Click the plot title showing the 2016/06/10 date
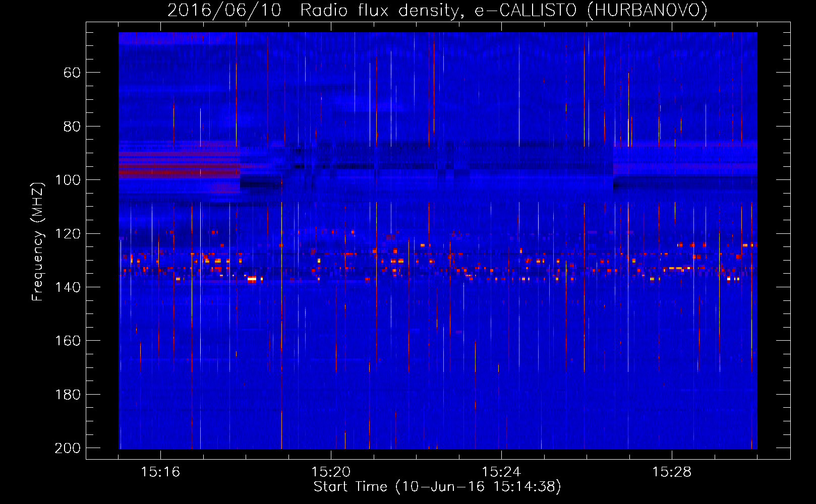This screenshot has width=816, height=504. click(x=437, y=10)
